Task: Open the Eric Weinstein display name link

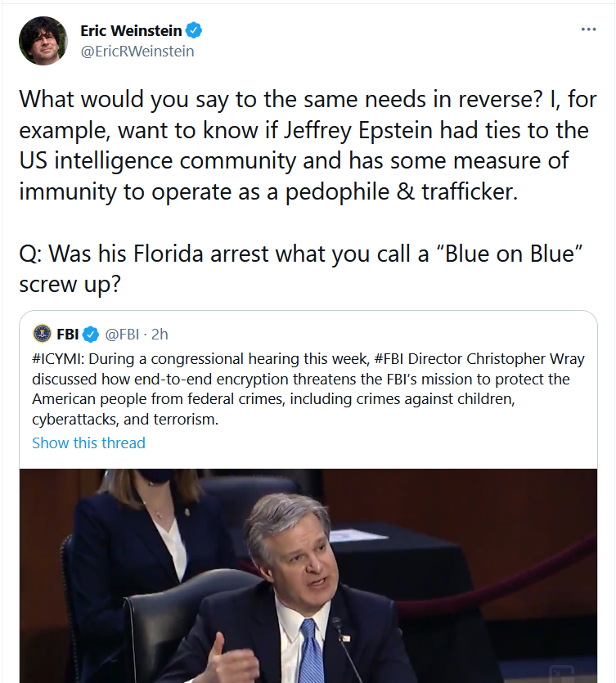Action: (131, 30)
